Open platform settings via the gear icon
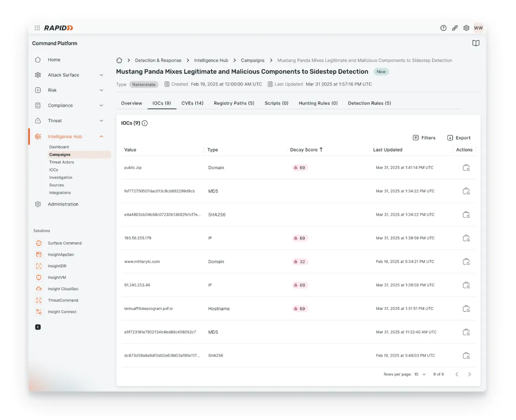Screen dimensions: 516x420 (x=466, y=28)
